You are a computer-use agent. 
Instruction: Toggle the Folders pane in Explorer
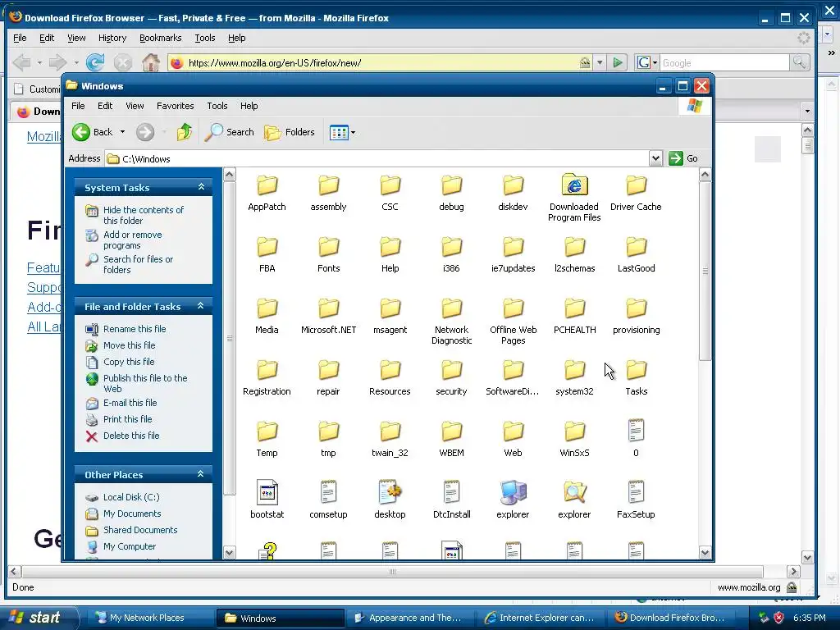290,132
